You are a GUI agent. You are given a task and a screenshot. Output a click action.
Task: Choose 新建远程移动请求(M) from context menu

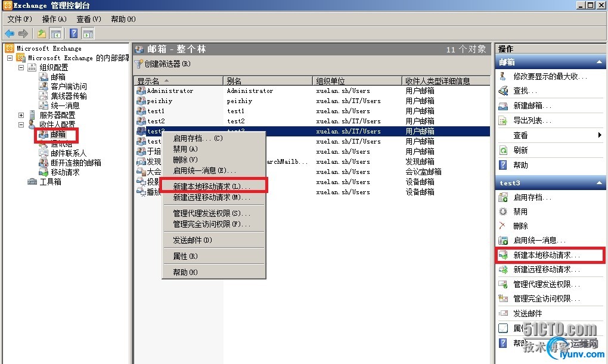click(x=214, y=197)
